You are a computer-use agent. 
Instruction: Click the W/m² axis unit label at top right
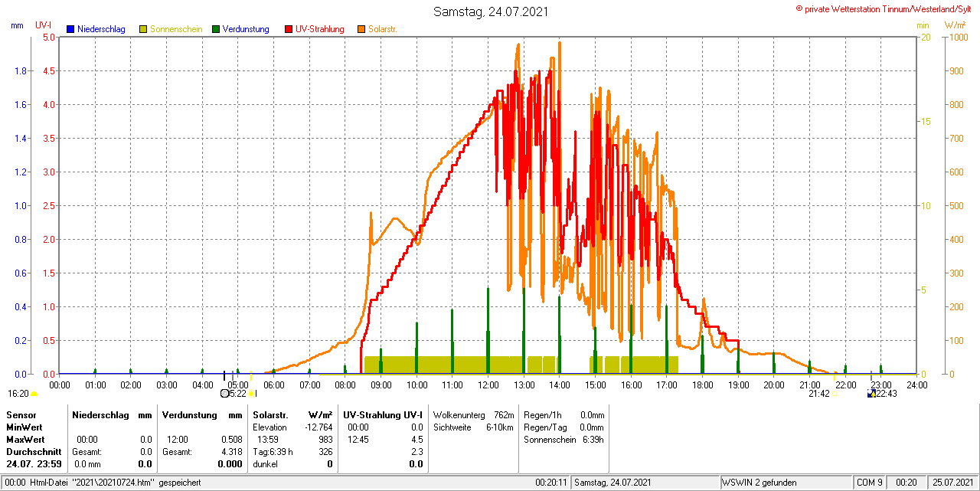coord(955,25)
